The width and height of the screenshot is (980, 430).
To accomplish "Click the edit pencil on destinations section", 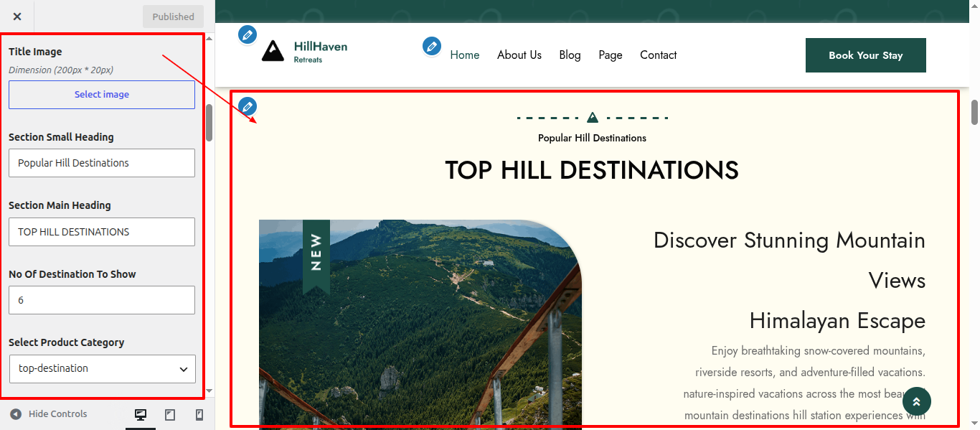I will click(248, 107).
